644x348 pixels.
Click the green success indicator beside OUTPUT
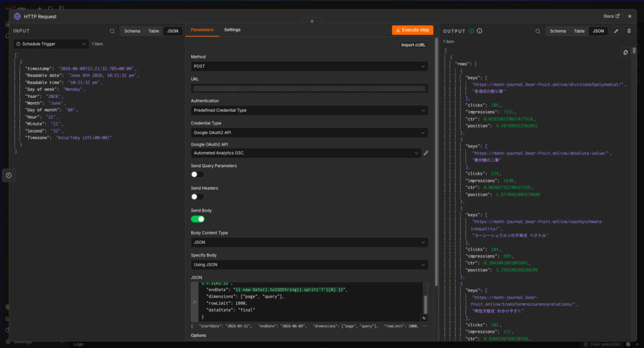point(472,31)
